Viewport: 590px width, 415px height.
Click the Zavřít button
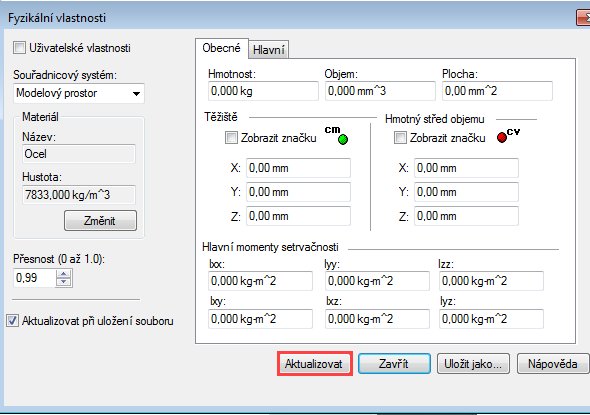pyautogui.click(x=394, y=364)
